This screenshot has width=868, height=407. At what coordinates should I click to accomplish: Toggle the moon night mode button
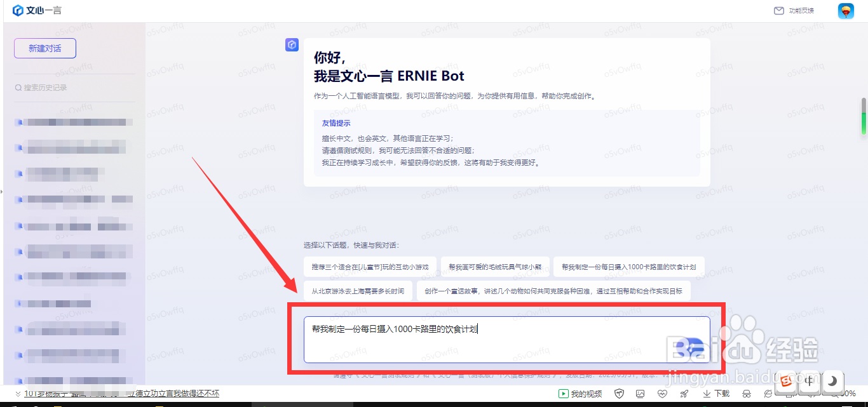point(832,382)
